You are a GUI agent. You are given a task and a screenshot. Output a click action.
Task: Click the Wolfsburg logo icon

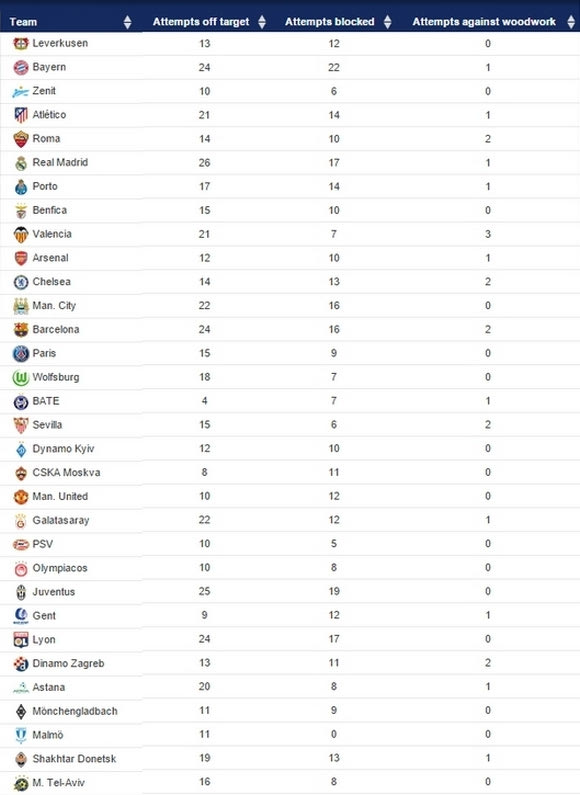[21, 377]
